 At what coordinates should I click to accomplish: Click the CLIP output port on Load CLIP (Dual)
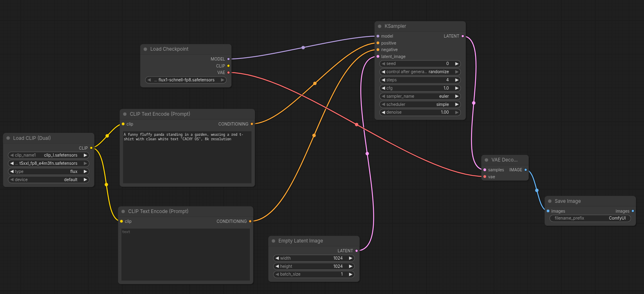tap(91, 148)
